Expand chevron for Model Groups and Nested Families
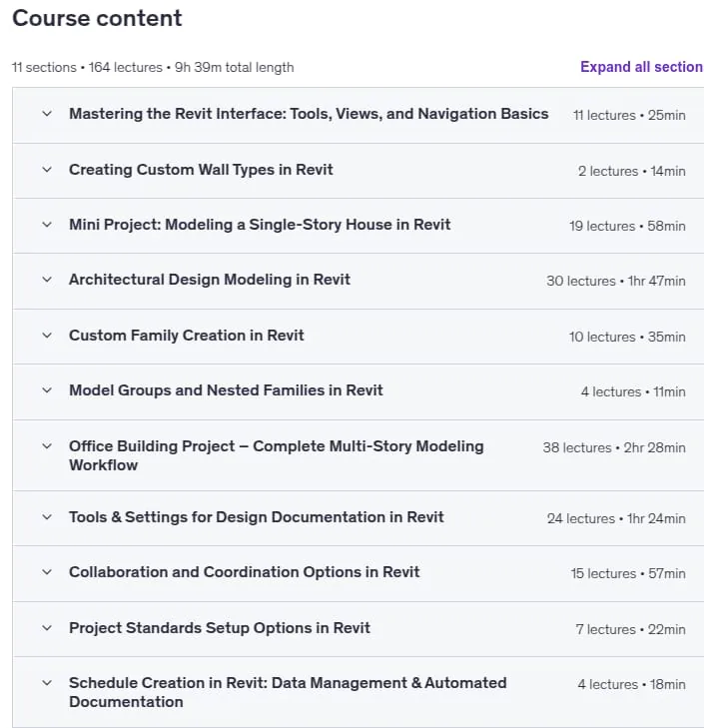The image size is (704, 728). pos(47,390)
